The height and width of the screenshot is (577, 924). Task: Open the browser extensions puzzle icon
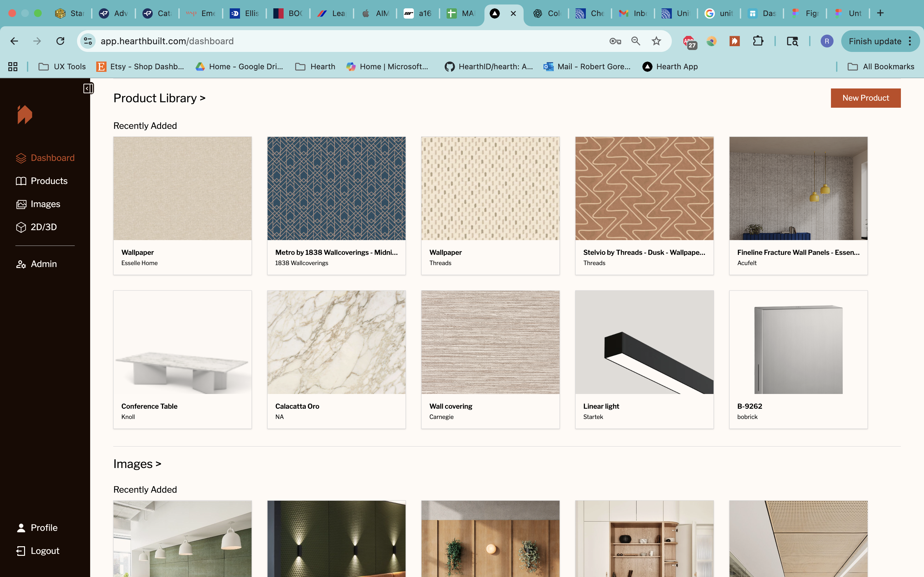click(758, 41)
